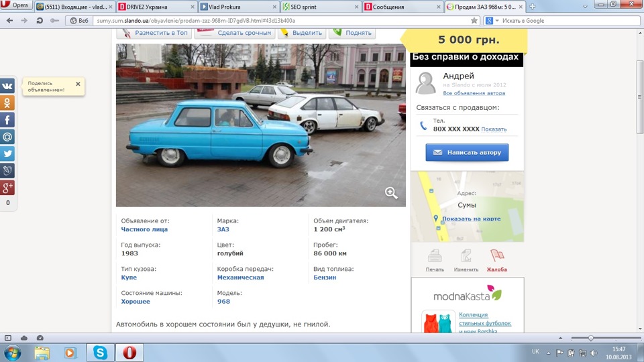Screen dimensions: 644x362
Task: Click 'Написать автору' button
Action: 467,152
